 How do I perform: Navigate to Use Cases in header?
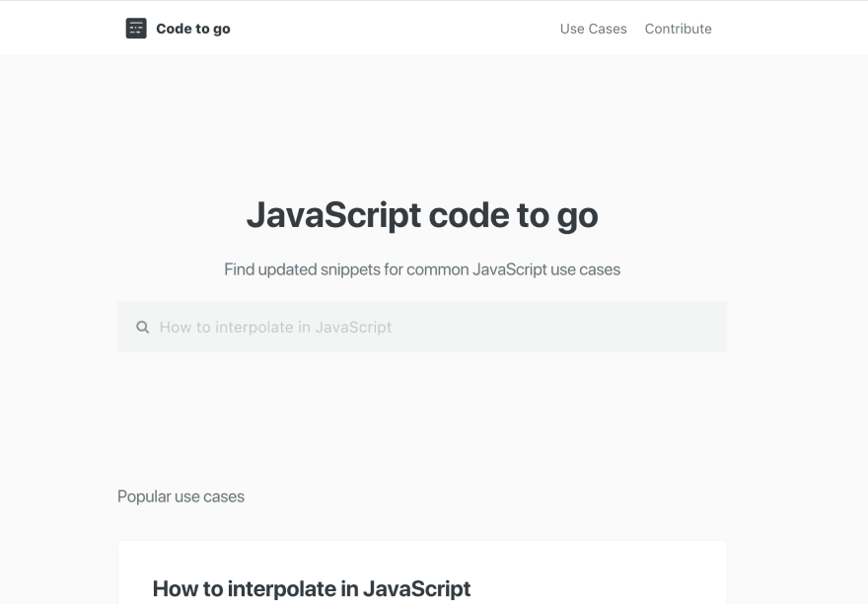pos(593,29)
